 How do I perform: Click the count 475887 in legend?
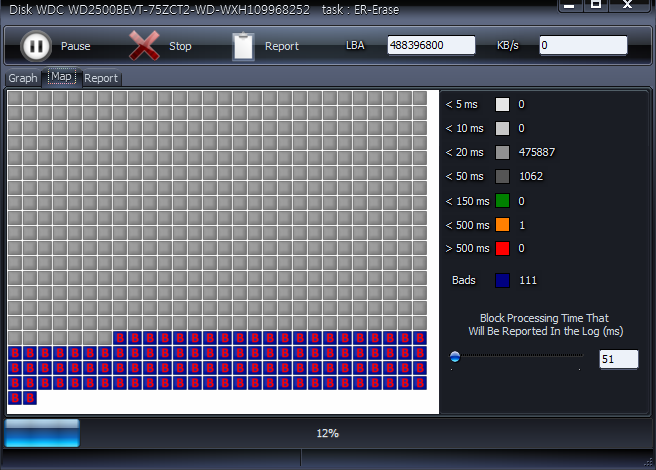click(537, 152)
